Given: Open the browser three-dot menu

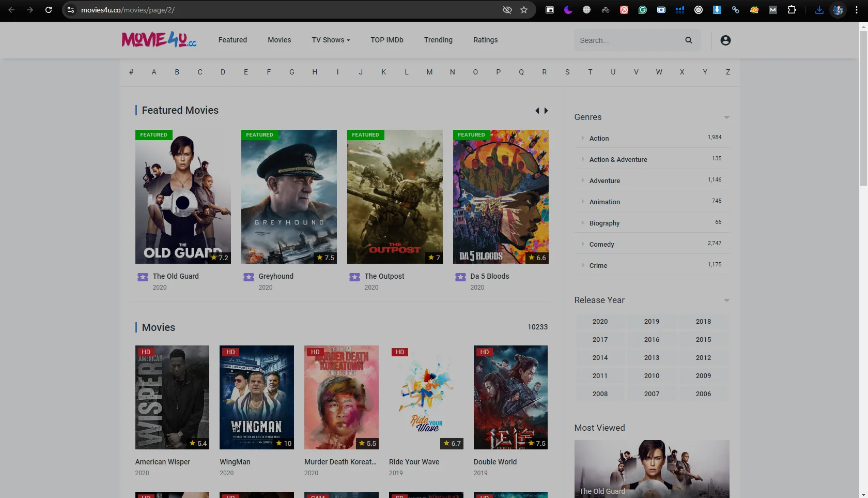Looking at the screenshot, I should point(857,10).
